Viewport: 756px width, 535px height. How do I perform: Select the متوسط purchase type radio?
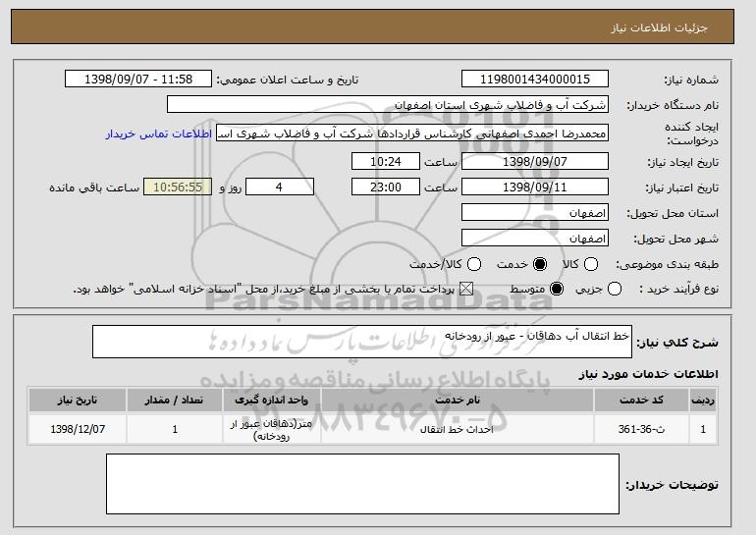tap(557, 290)
